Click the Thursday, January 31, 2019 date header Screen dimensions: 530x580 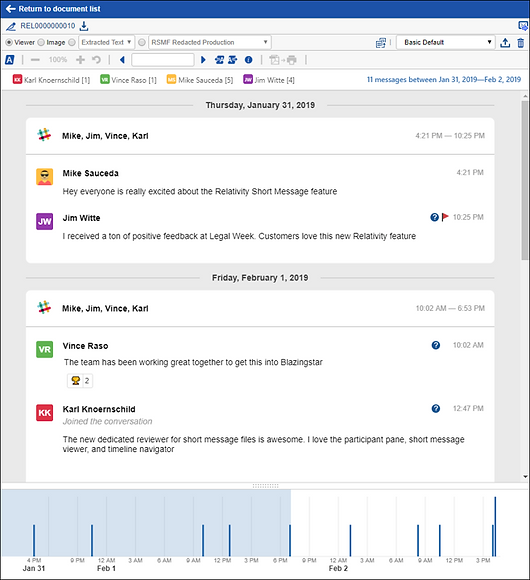pyautogui.click(x=260, y=105)
